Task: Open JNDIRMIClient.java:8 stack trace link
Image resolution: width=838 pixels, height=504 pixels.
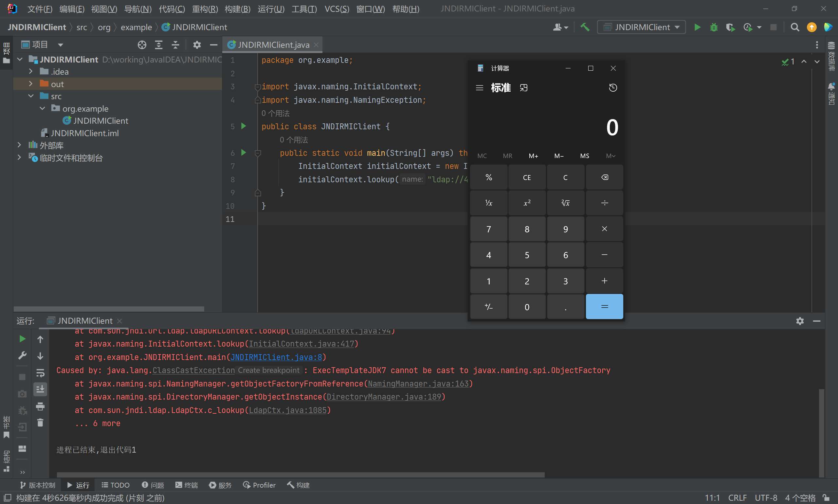Action: point(276,357)
